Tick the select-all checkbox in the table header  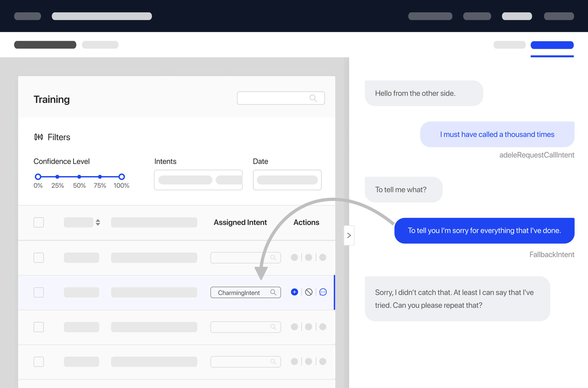(39, 222)
